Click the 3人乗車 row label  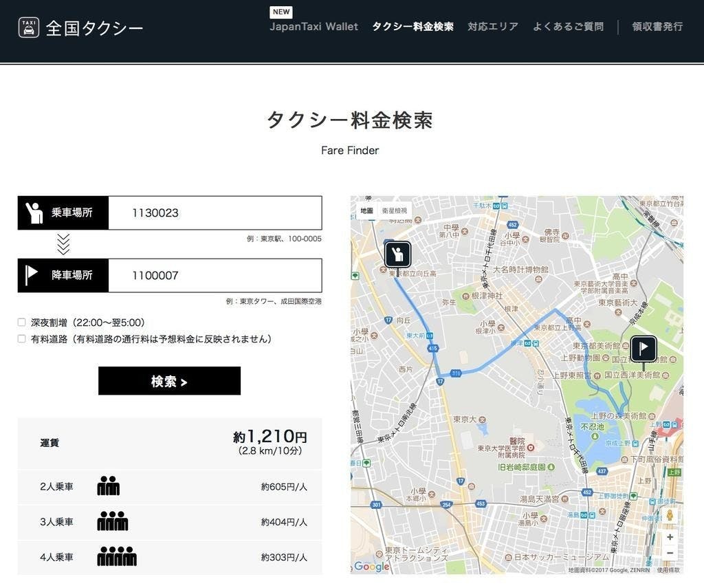[56, 522]
